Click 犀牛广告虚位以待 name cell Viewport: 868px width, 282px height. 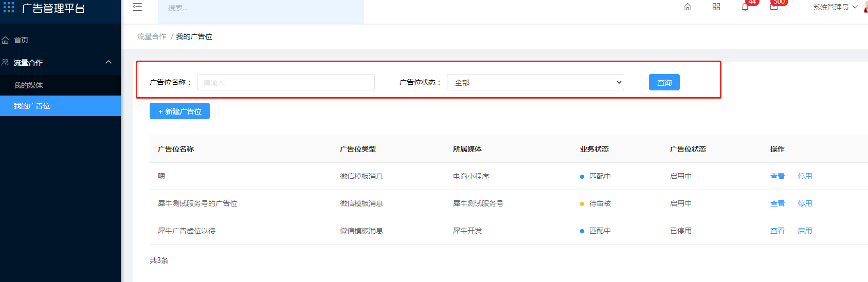coord(187,231)
